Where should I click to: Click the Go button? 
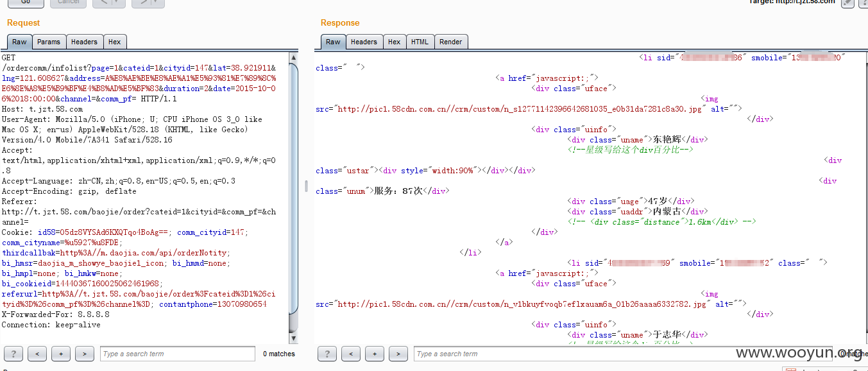(26, 3)
